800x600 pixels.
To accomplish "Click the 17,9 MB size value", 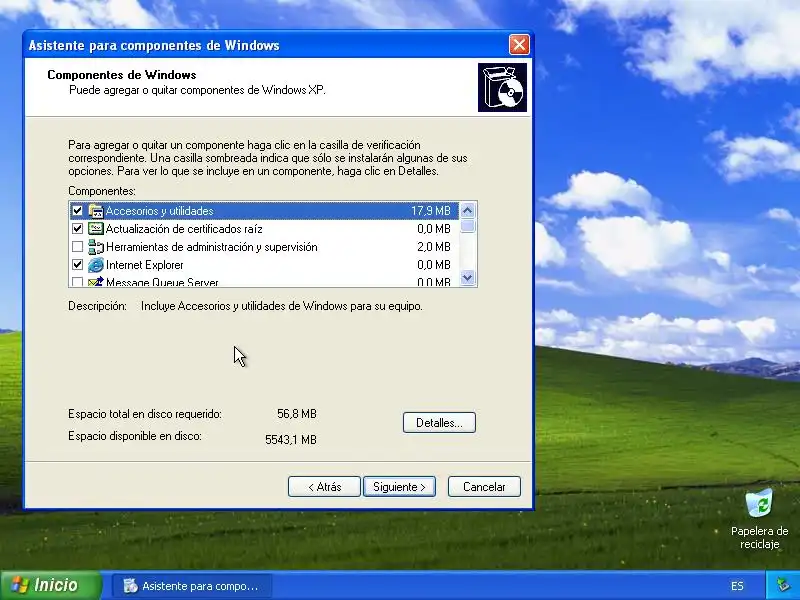I will click(x=431, y=211).
